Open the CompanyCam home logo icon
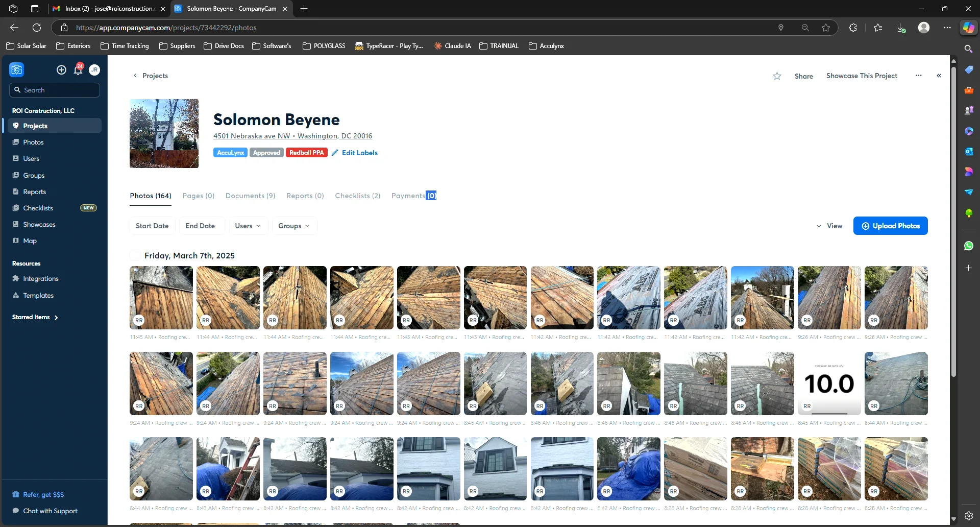 click(x=16, y=69)
